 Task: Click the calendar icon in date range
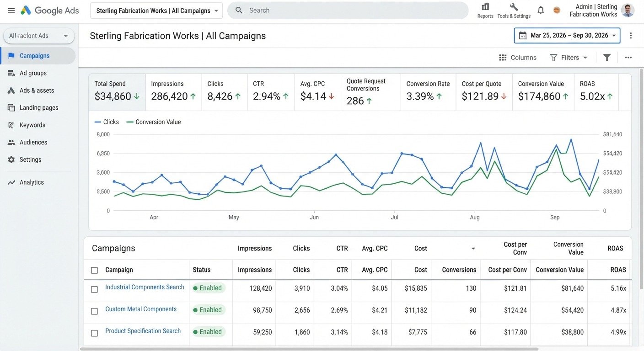coord(522,36)
